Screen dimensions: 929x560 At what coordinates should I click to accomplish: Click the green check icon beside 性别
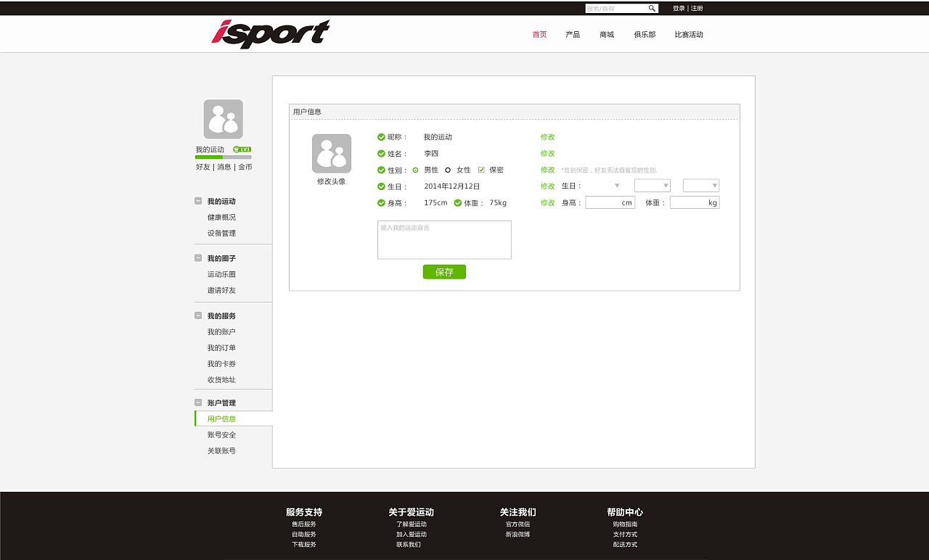tap(381, 170)
